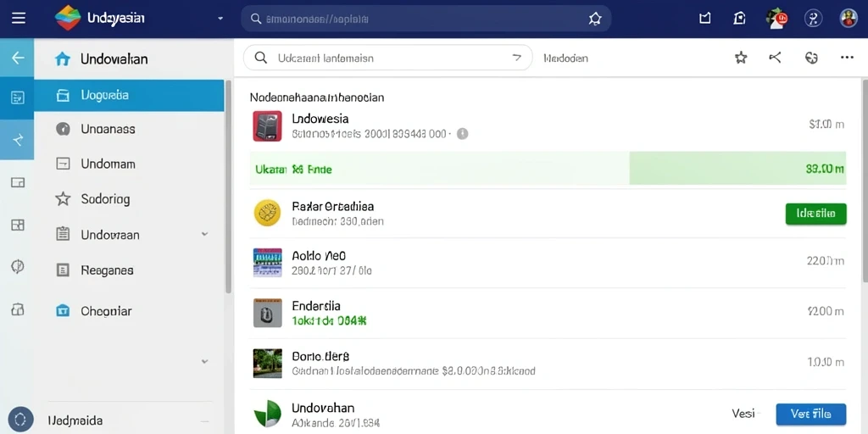Open Undanass sidebar item
This screenshot has height=434, width=868.
point(129,129)
